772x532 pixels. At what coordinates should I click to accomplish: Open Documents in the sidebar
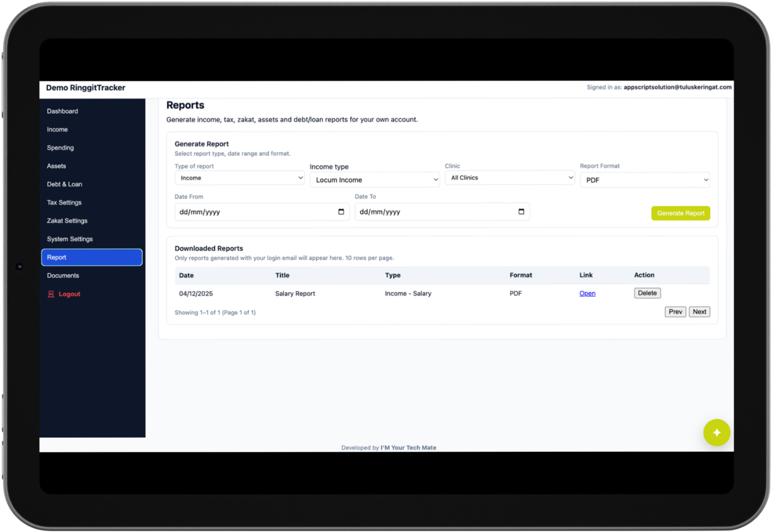click(x=63, y=276)
